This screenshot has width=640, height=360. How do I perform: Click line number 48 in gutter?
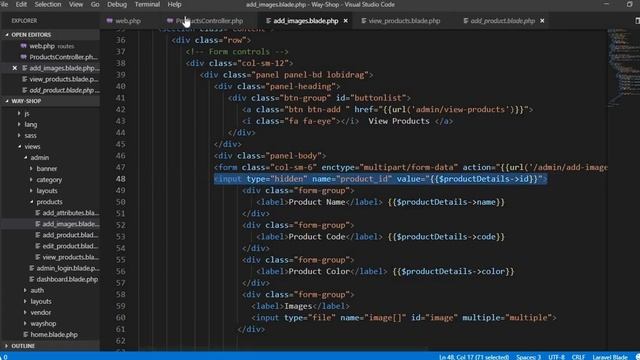pyautogui.click(x=120, y=179)
